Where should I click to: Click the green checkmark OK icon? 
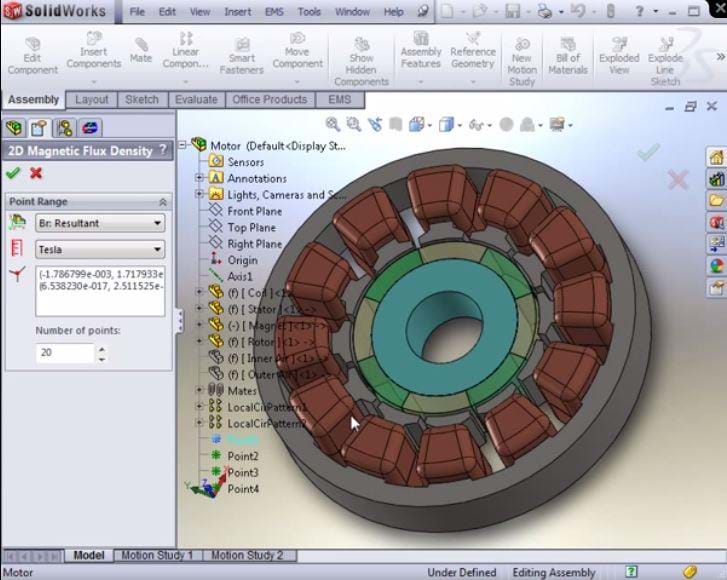pos(13,173)
